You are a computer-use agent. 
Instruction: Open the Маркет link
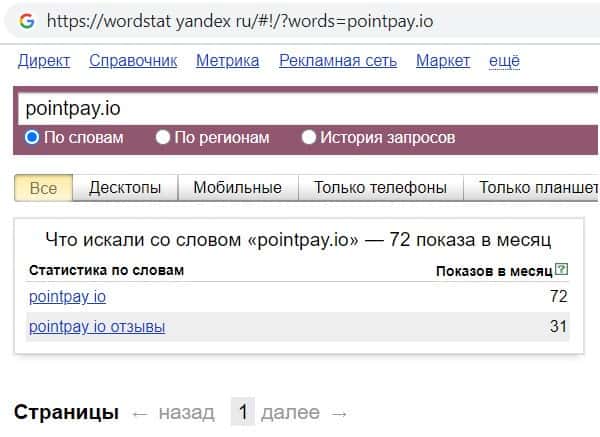point(443,61)
